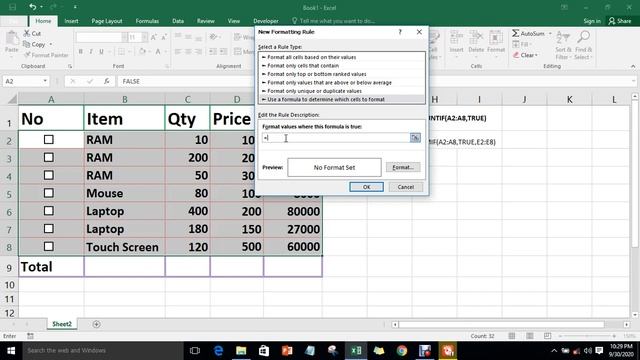Click Cancel in New Formatting Rule dialog
Image resolution: width=640 pixels, height=360 pixels.
point(406,187)
